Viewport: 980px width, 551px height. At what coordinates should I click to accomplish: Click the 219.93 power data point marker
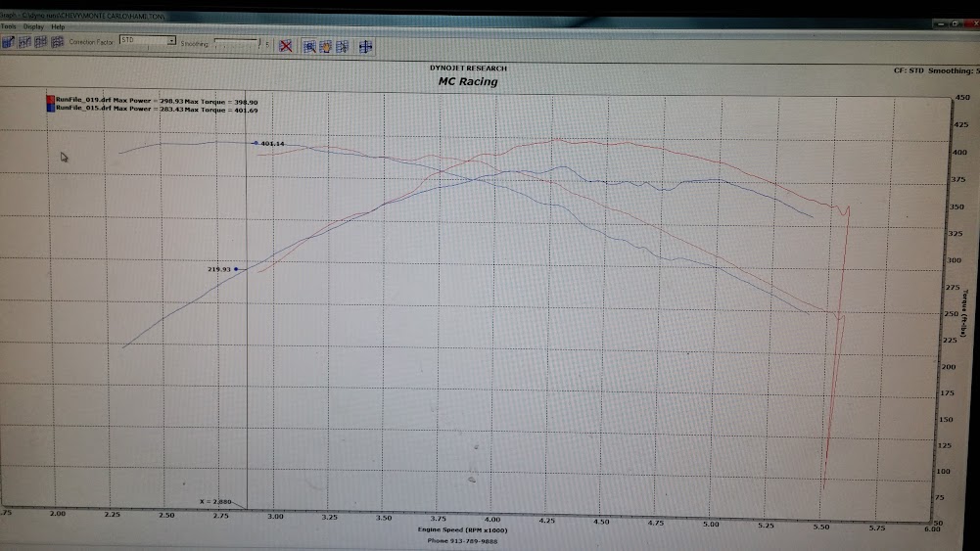tap(236, 268)
